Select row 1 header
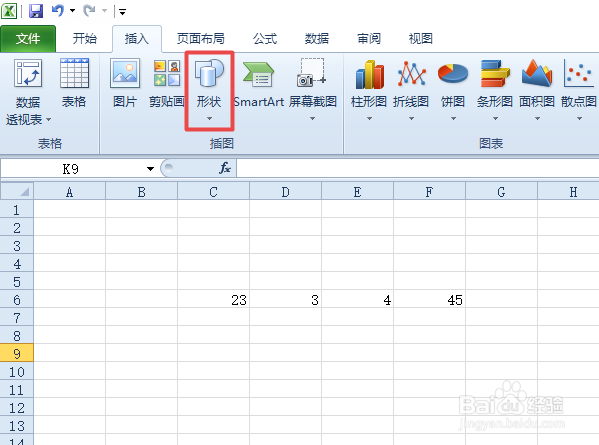The width and height of the screenshot is (599, 445). (x=17, y=210)
